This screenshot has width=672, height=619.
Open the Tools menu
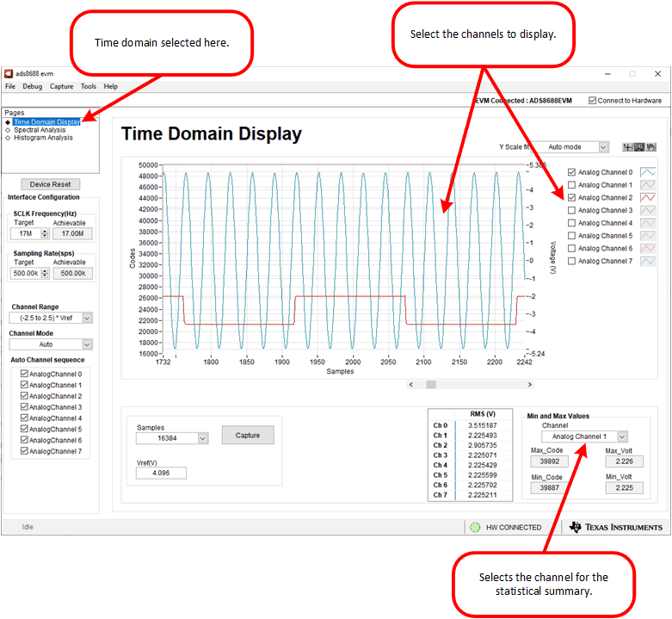89,87
